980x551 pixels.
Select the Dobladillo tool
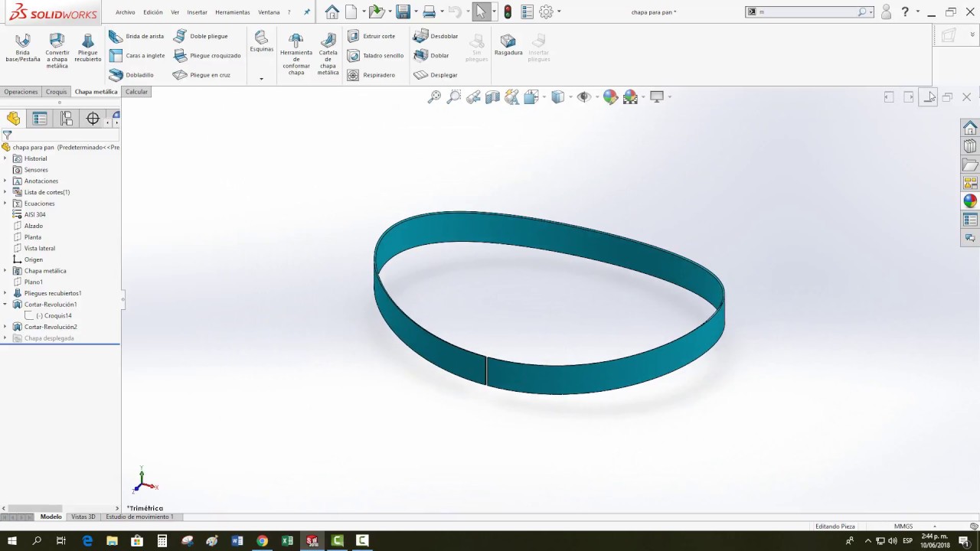131,75
